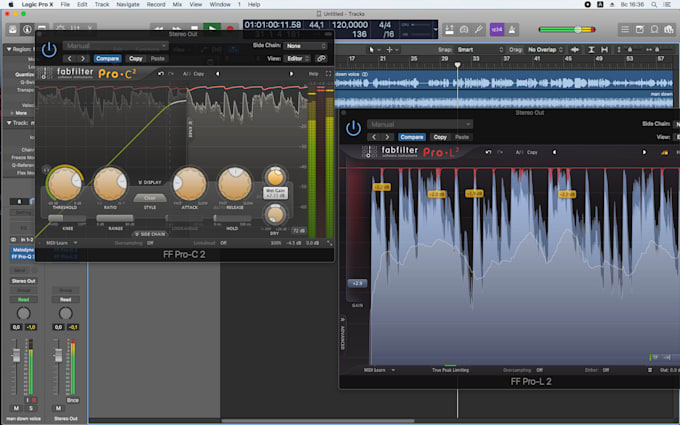Click Paste in the Pro-C 2 header

tap(157, 59)
